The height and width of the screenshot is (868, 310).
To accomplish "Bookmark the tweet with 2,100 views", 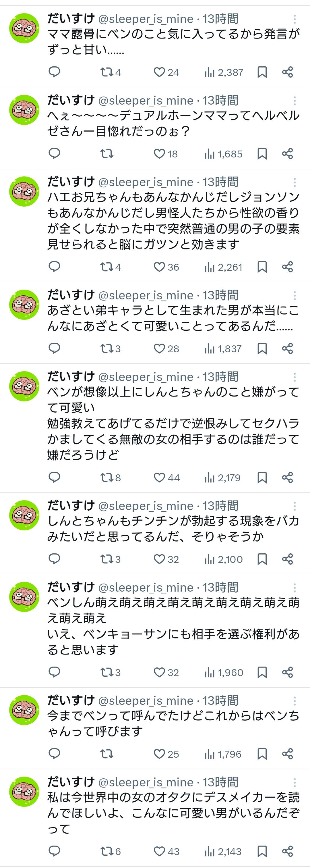I will point(262,559).
